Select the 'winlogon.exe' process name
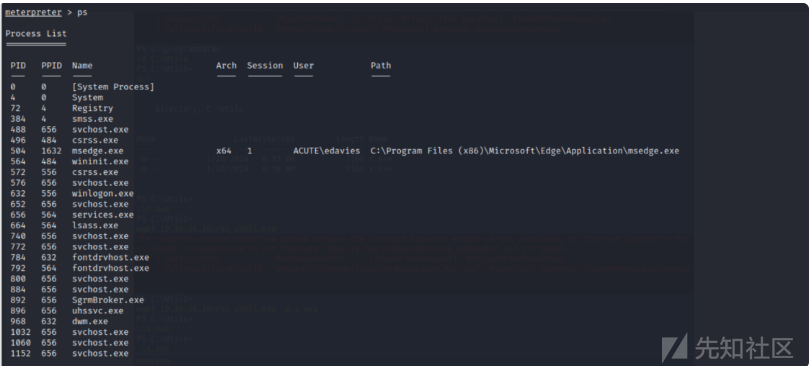 tap(103, 194)
